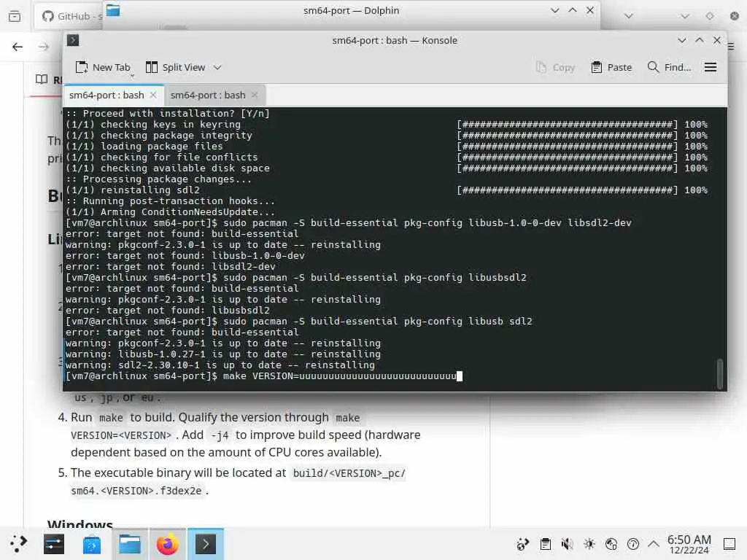Switch to Dolphin file manager in taskbar
The width and height of the screenshot is (747, 560).
click(130, 544)
